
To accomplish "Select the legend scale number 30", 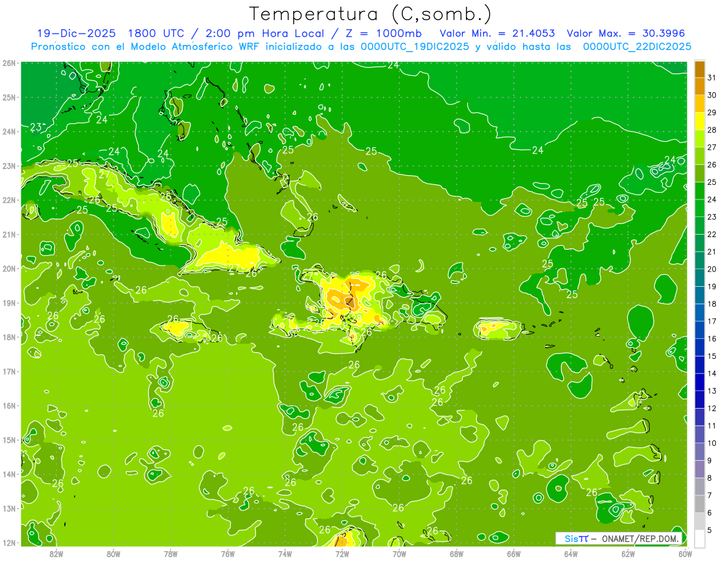I will click(x=712, y=95).
